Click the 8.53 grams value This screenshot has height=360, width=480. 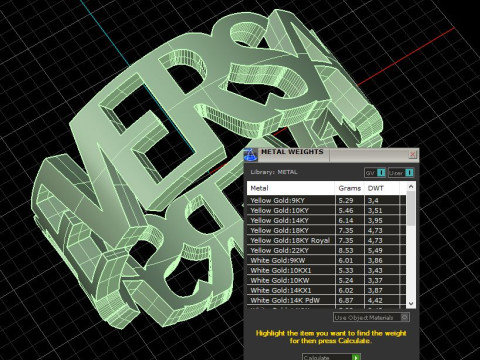pos(346,250)
